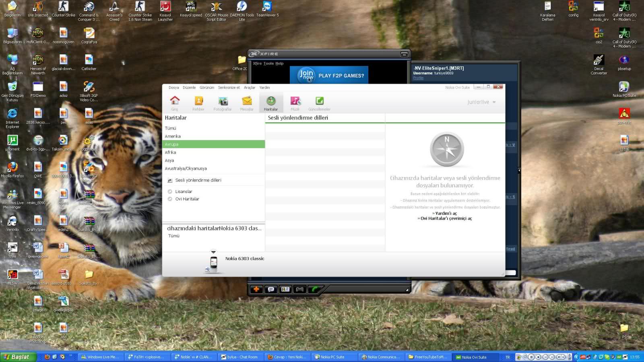Open Nokia PC Suite desktop icon
Screen dimensions: 644x362
point(624,89)
